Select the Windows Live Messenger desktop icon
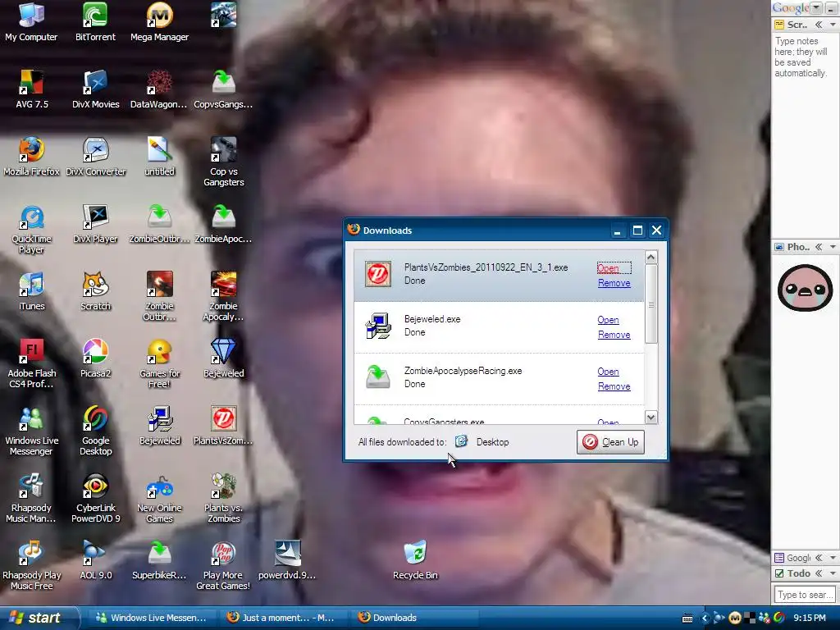This screenshot has height=630, width=840. click(32, 431)
